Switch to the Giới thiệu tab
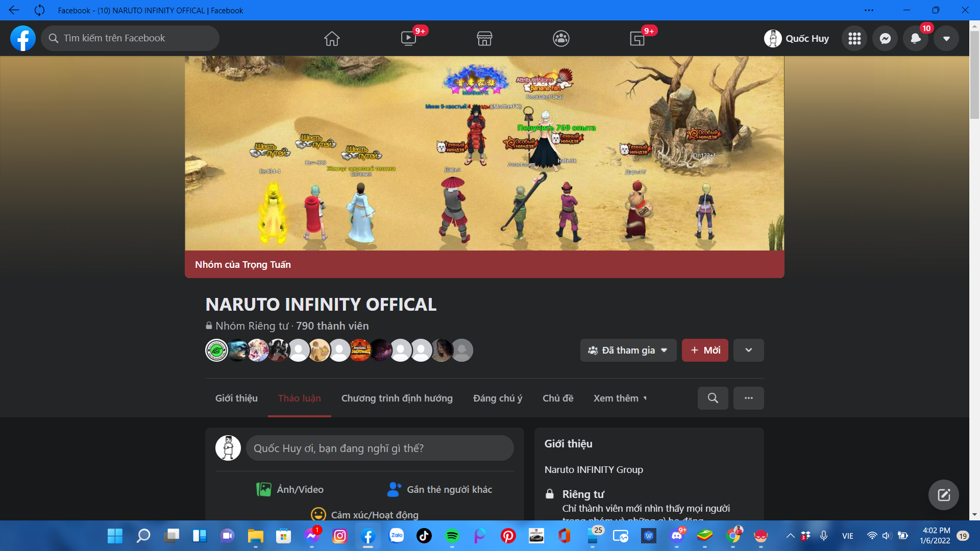Viewport: 980px width, 551px height. pos(236,398)
